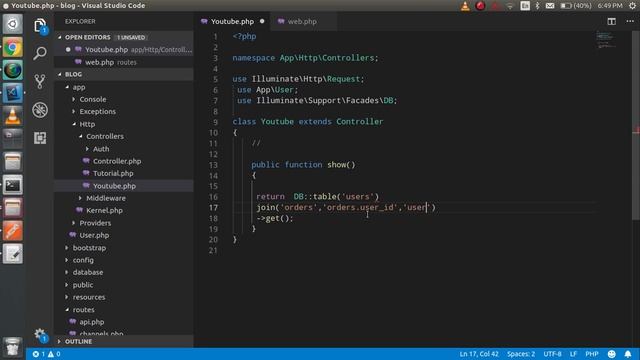Viewport: 640px width, 360px height.
Task: Open notifications bell in status bar
Action: 628,354
